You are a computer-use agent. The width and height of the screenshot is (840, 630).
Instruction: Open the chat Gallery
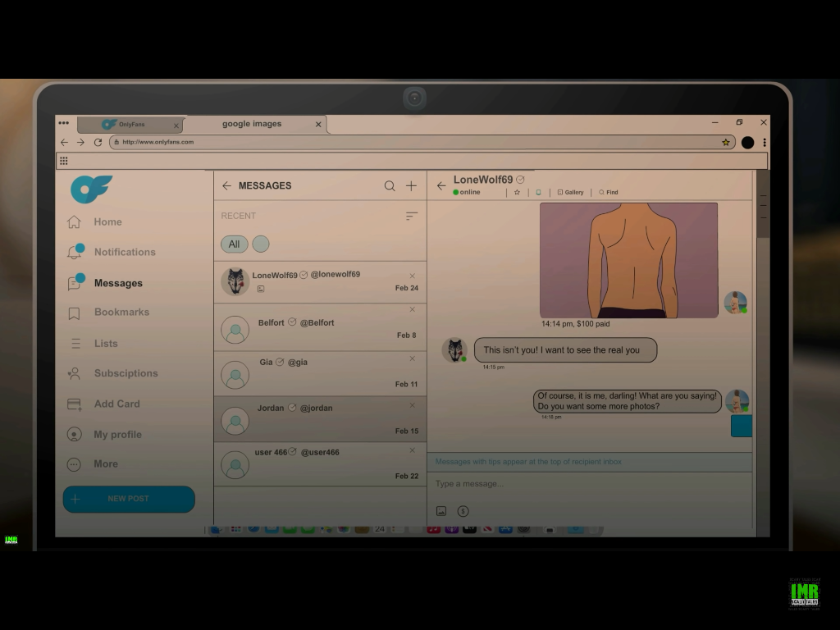[x=571, y=192]
